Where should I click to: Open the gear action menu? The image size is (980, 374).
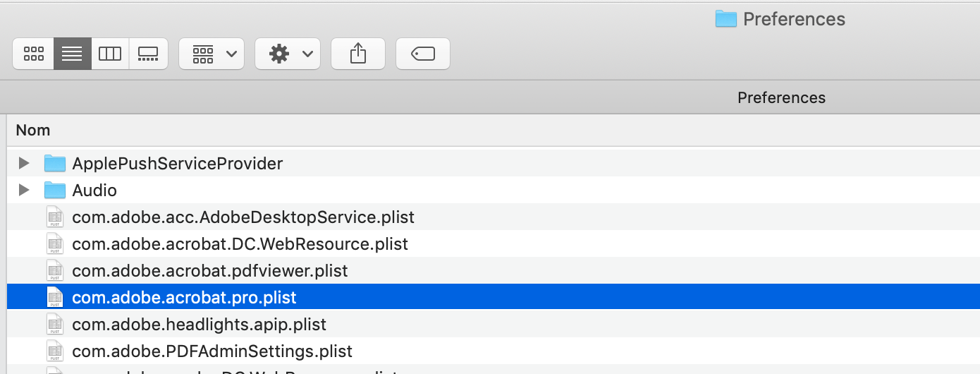288,54
